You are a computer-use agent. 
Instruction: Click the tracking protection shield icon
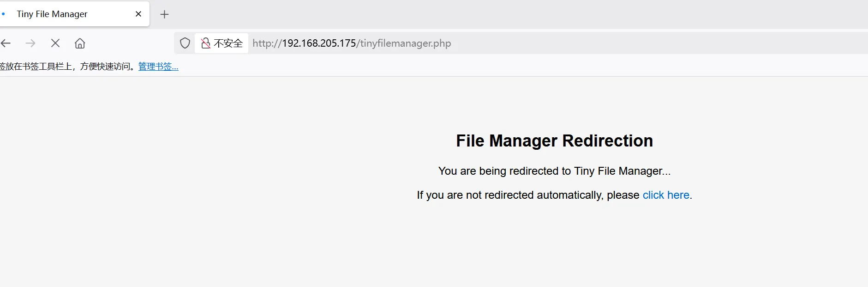(x=185, y=43)
